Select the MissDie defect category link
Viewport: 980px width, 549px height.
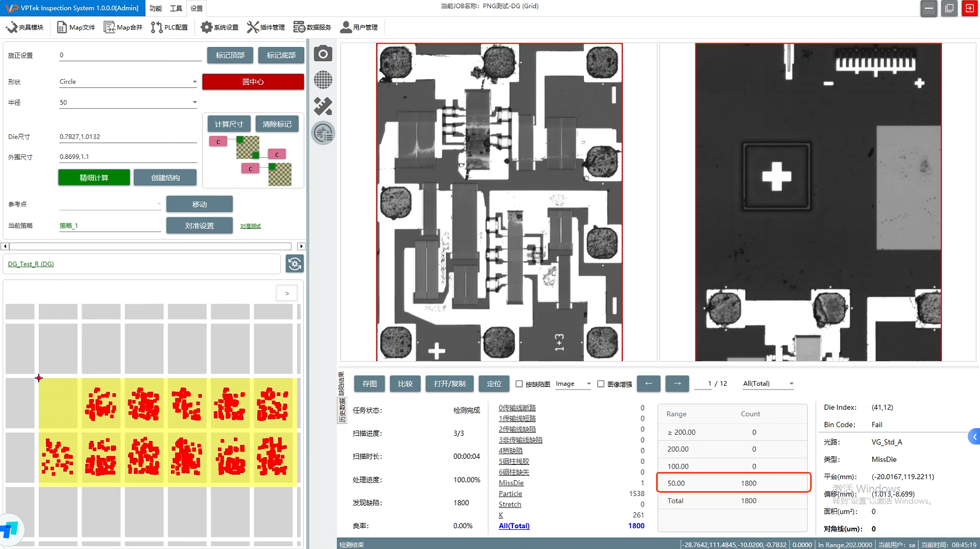click(511, 483)
